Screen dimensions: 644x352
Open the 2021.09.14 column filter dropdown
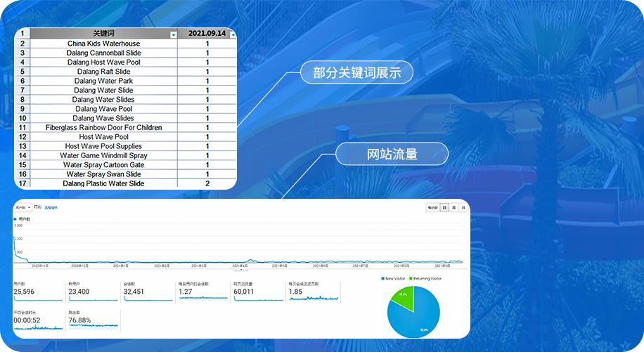pos(233,34)
